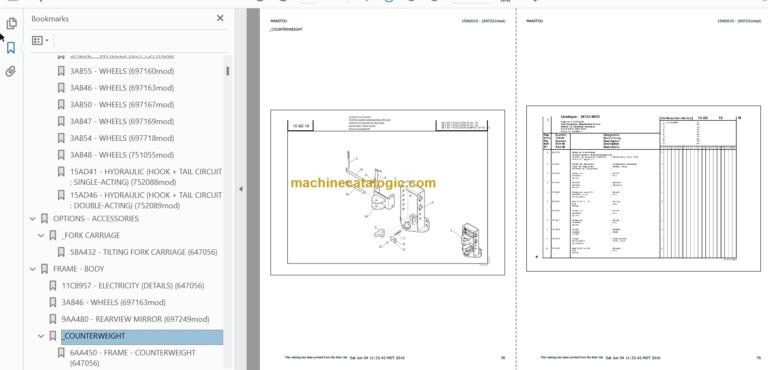Viewport: 768px width, 370px height.
Task: Select bookmark 3AB46 - WHEELS (697163mod) near top
Action: [121, 88]
